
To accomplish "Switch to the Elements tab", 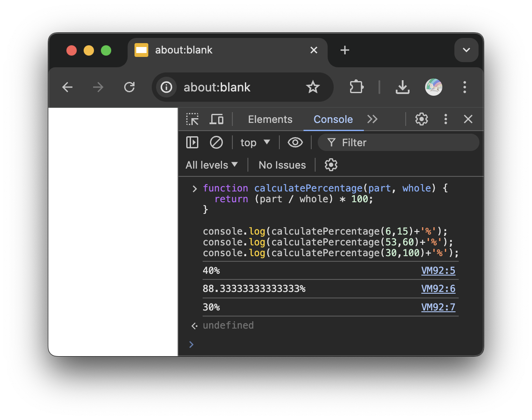I will pyautogui.click(x=270, y=119).
